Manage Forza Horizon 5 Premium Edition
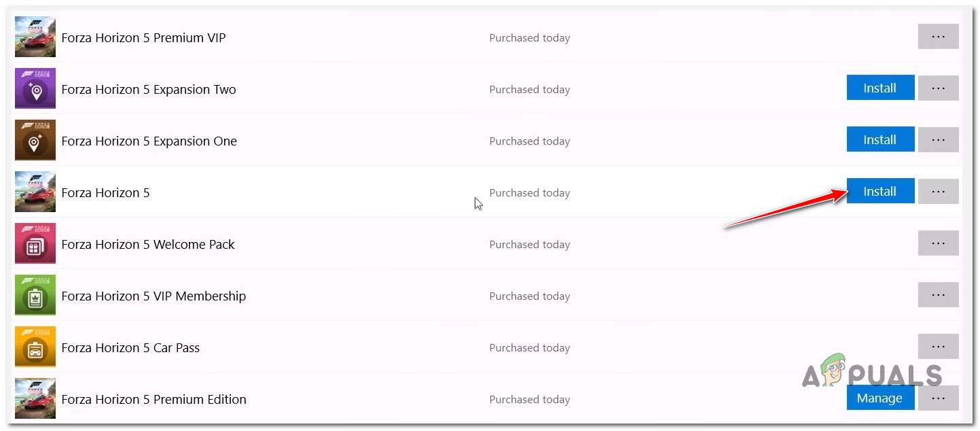This screenshot has width=980, height=431. (880, 398)
